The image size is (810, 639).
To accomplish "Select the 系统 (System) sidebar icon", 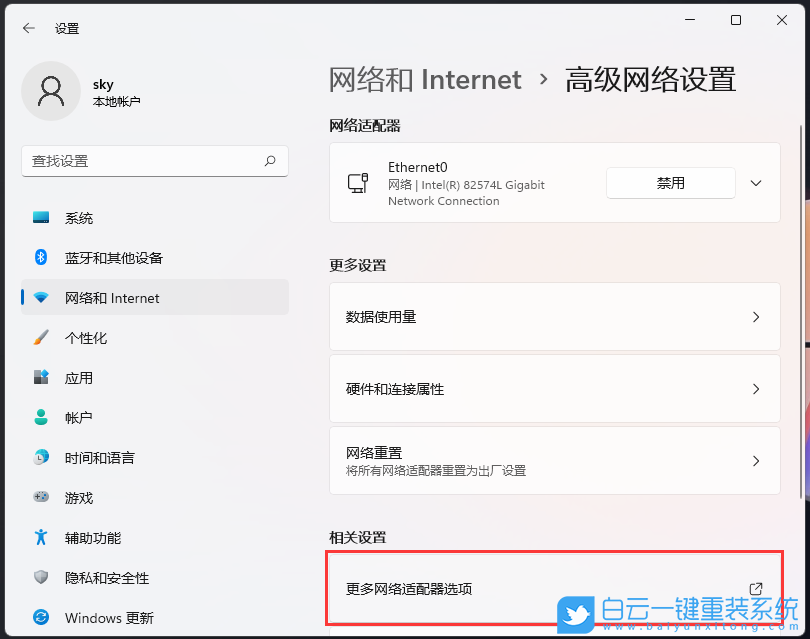I will (x=40, y=217).
